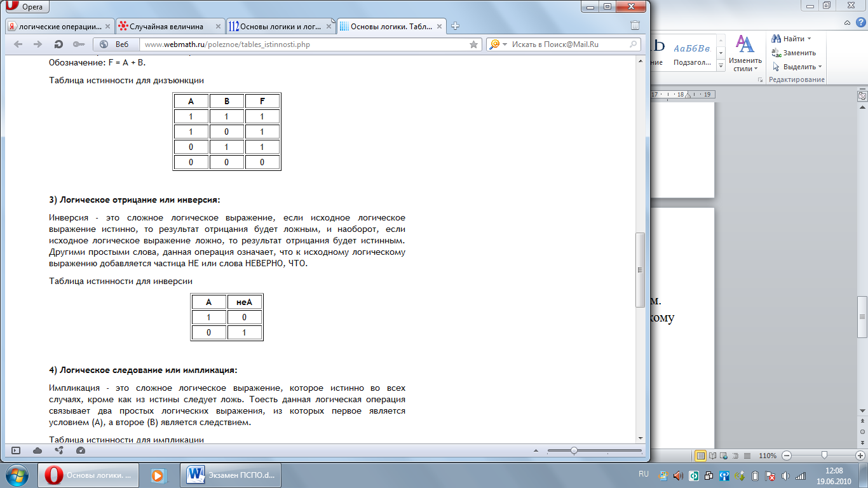Image resolution: width=868 pixels, height=488 pixels.
Task: Click the RU language indicator
Action: coord(643,475)
